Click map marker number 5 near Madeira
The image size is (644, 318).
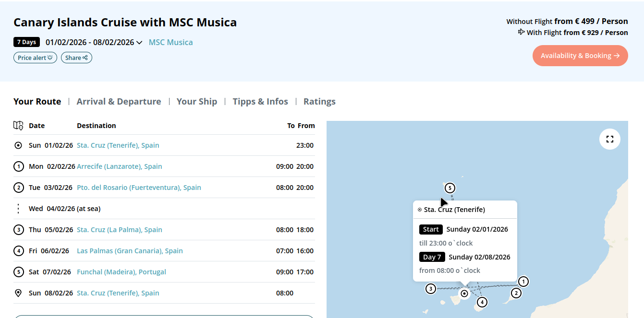point(450,188)
